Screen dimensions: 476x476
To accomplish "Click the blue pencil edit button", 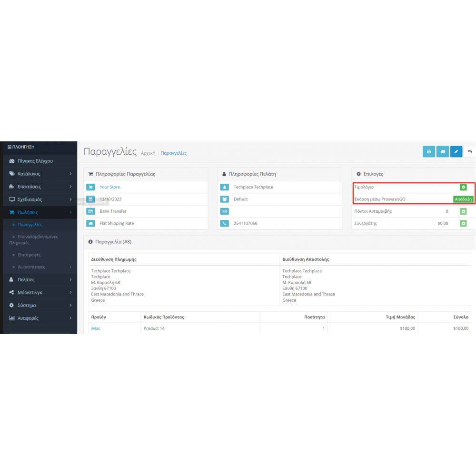I will click(456, 152).
